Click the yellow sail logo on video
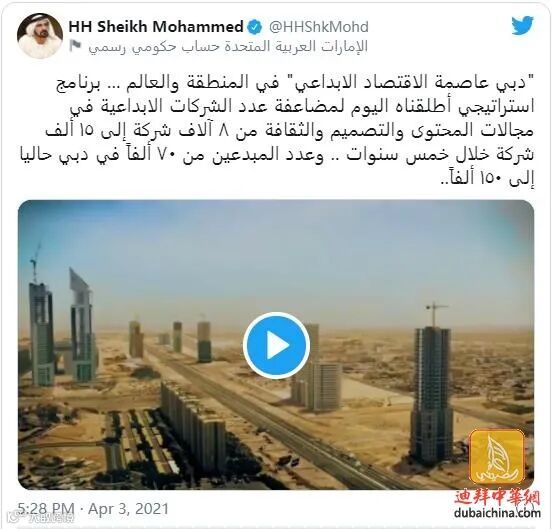The image size is (552, 529). point(497,458)
